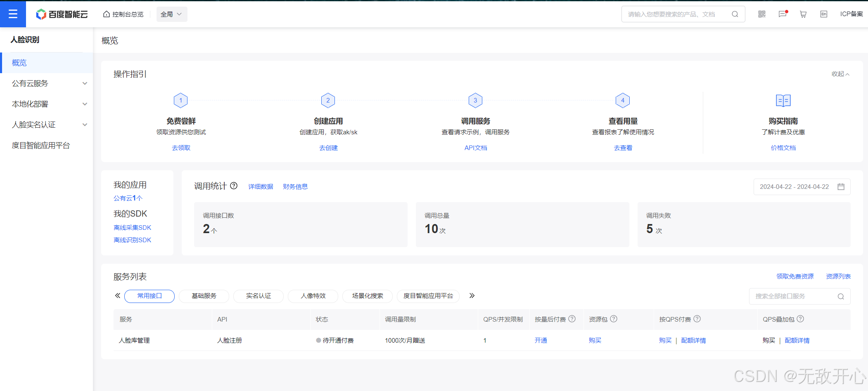Open 配额详情 under QPS叠加包
The width and height of the screenshot is (868, 391).
point(797,341)
